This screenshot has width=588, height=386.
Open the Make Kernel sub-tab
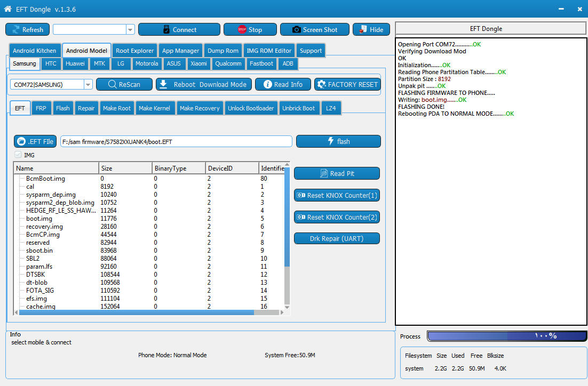click(155, 108)
